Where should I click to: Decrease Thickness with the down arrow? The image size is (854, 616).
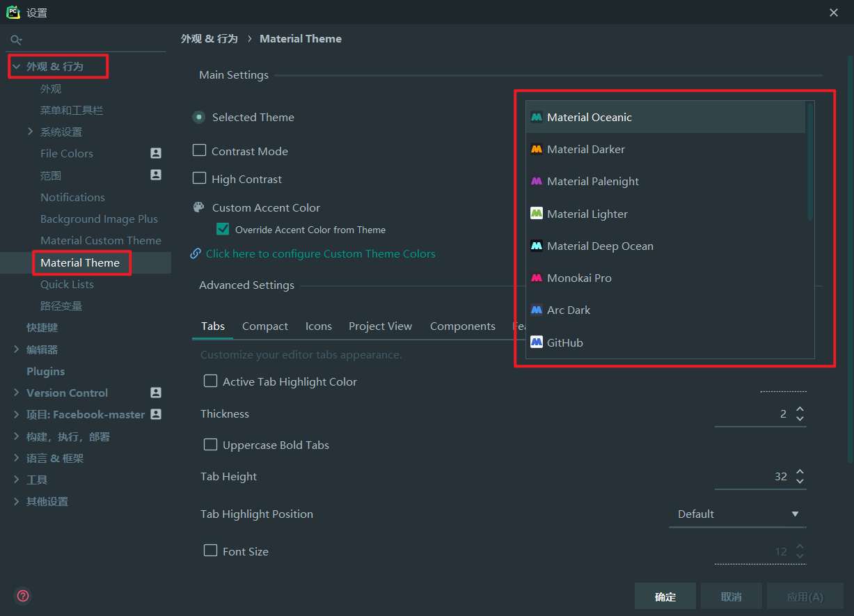pyautogui.click(x=800, y=418)
